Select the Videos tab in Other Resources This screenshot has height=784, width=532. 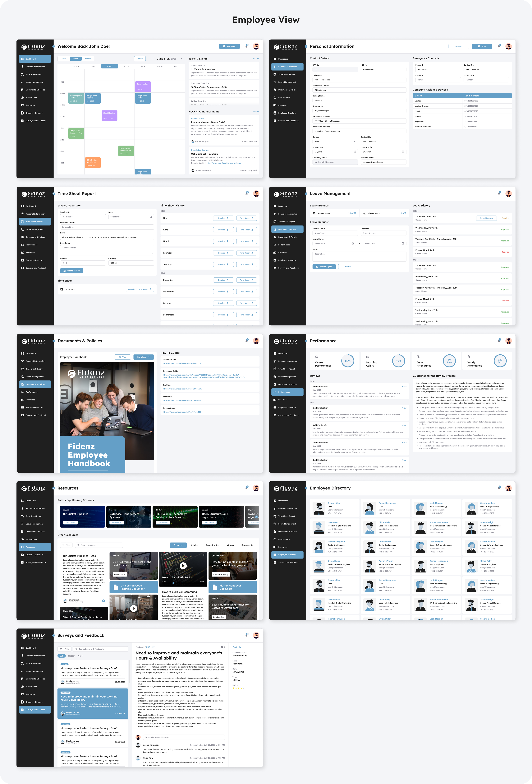230,545
